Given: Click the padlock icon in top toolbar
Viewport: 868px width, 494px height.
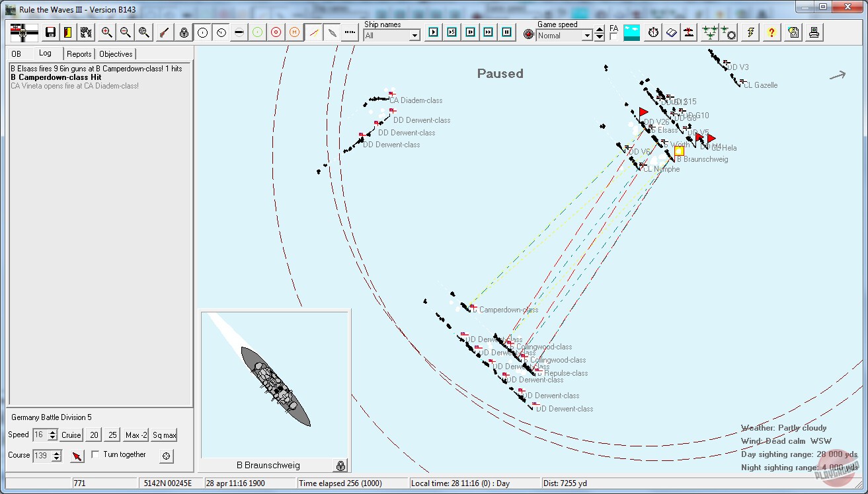Looking at the screenshot, I should (x=184, y=32).
